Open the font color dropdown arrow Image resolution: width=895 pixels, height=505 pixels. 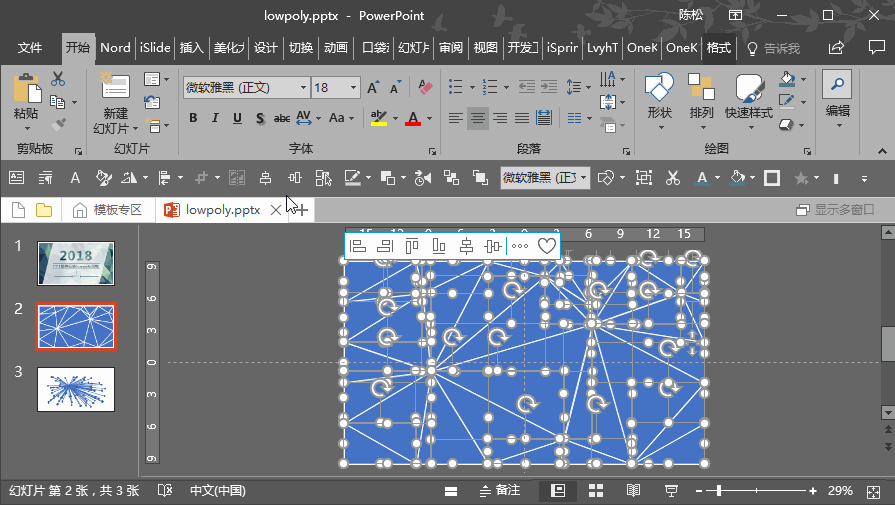point(430,118)
